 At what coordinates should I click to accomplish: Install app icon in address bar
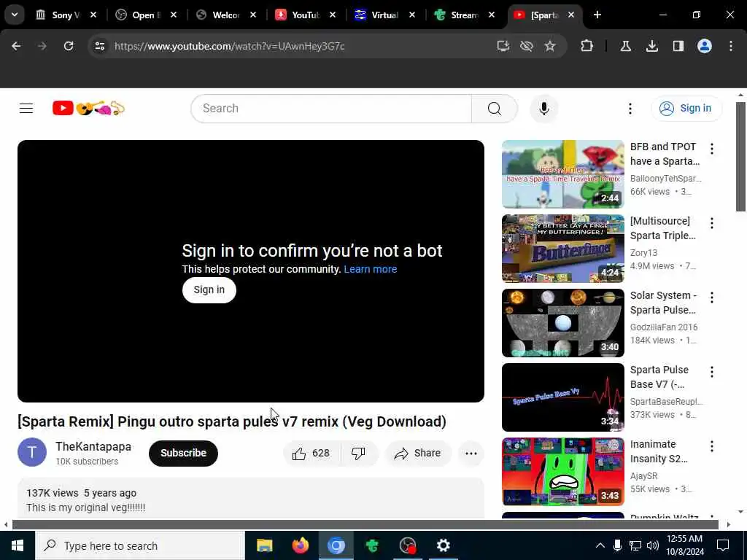(x=503, y=46)
